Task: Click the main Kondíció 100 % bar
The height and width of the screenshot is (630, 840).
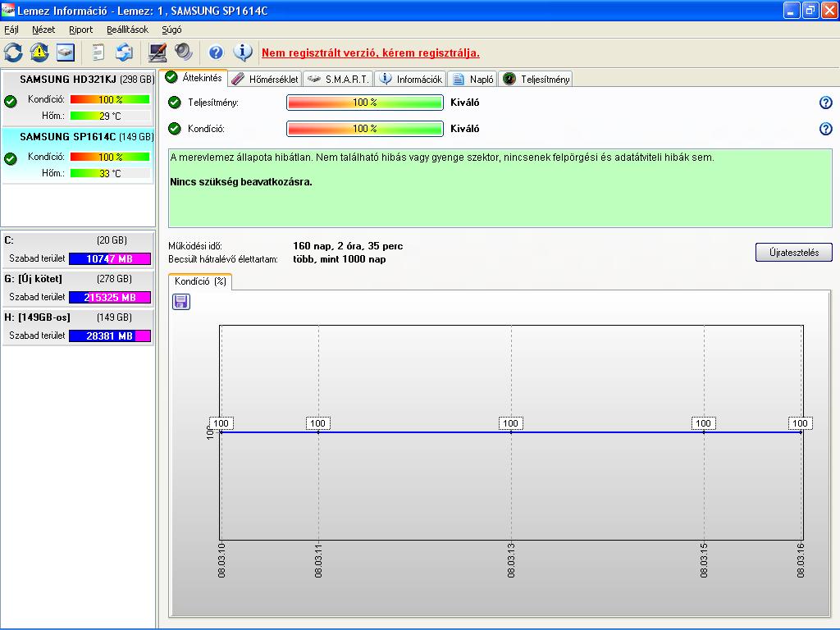Action: 365,129
